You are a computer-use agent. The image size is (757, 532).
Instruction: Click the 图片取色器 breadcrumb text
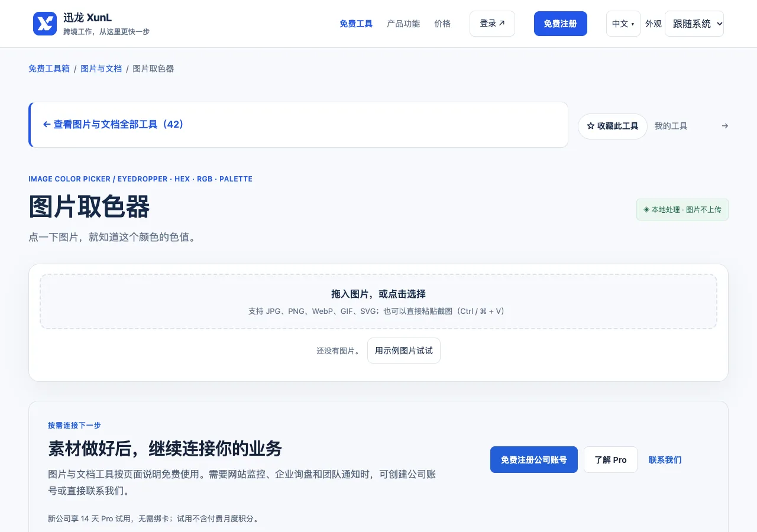pyautogui.click(x=153, y=69)
